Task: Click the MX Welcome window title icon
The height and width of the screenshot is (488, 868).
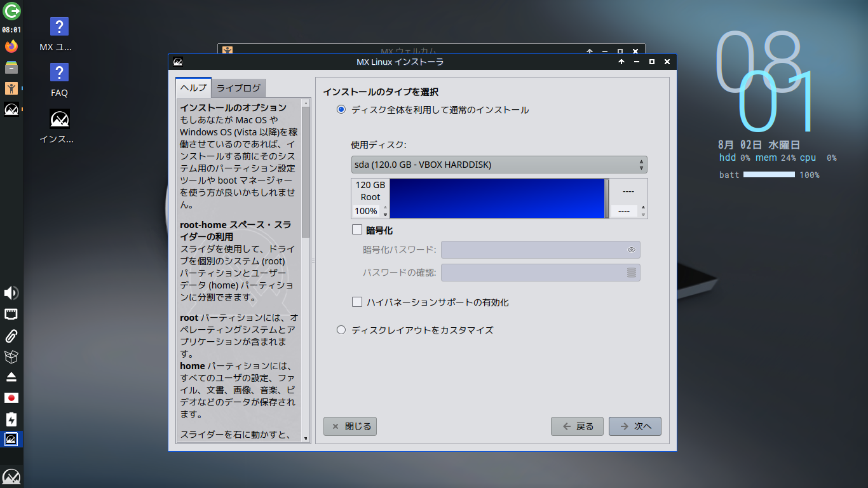Action: 227,51
